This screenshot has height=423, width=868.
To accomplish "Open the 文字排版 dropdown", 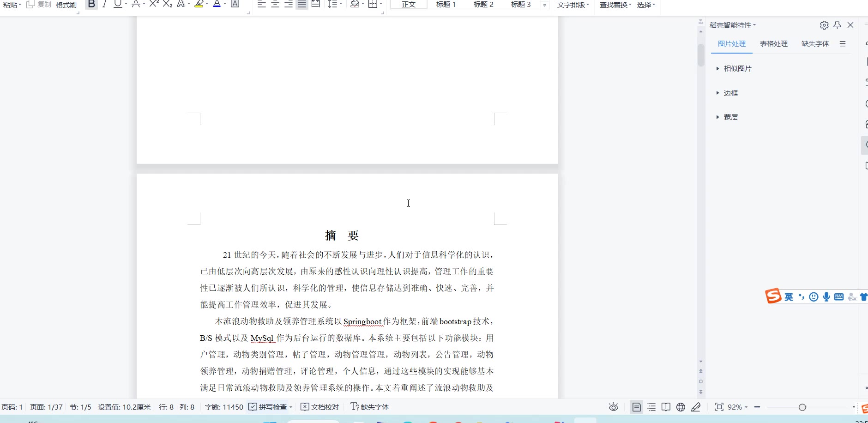I will coord(573,5).
